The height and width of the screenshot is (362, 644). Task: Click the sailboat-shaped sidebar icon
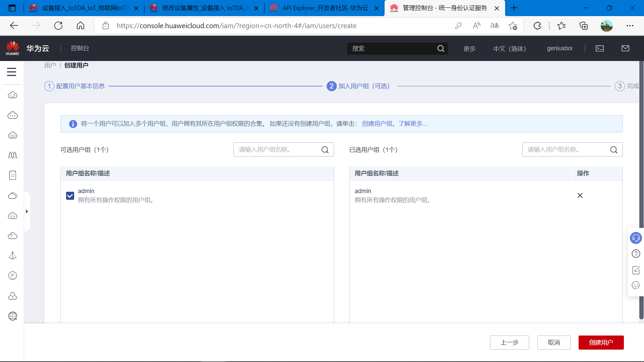[13, 256]
